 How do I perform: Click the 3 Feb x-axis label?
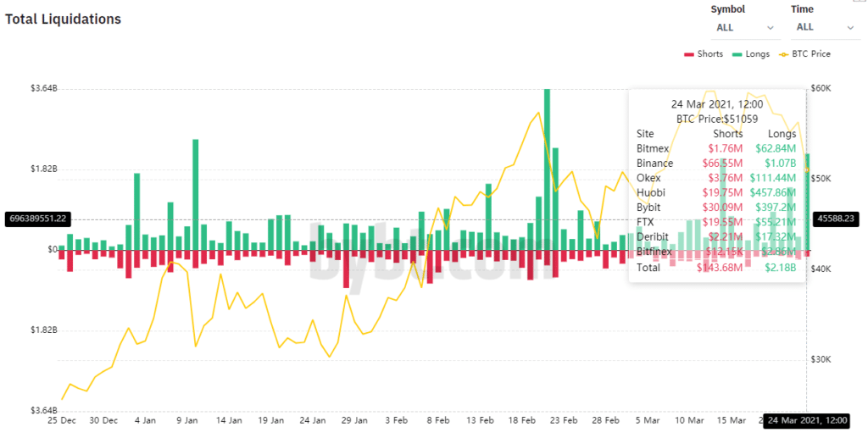tap(397, 420)
